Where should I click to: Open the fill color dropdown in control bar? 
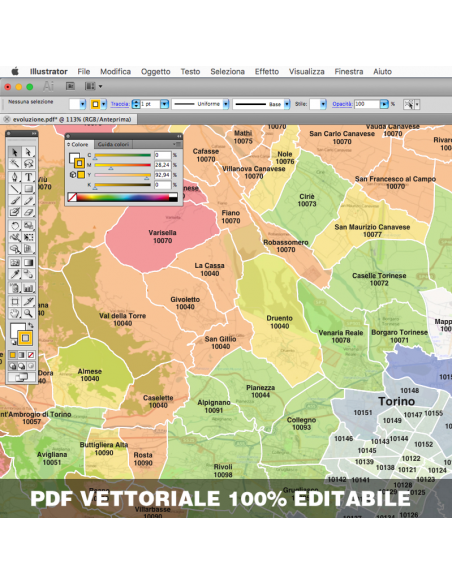[x=83, y=104]
